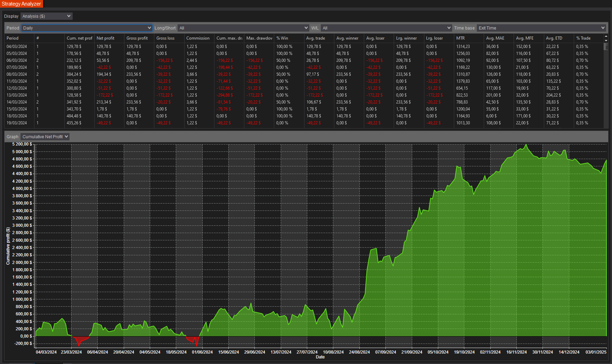Sort by the Cum. net profit column header

tap(79, 38)
